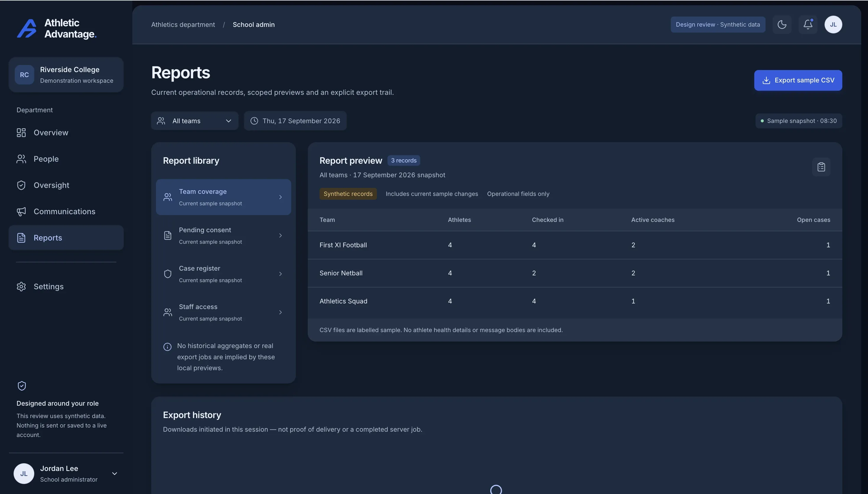Click the Team coverage people icon

click(x=167, y=197)
